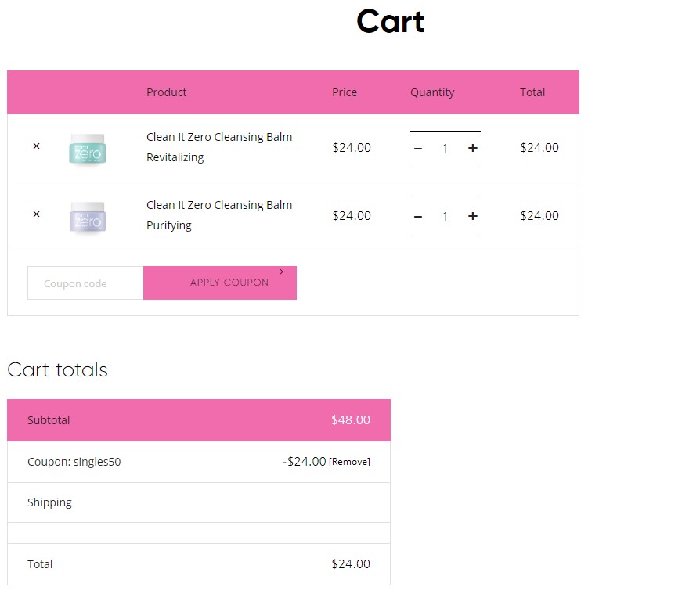Remove Purifying balm from cart
The height and width of the screenshot is (594, 700).
pos(37,214)
